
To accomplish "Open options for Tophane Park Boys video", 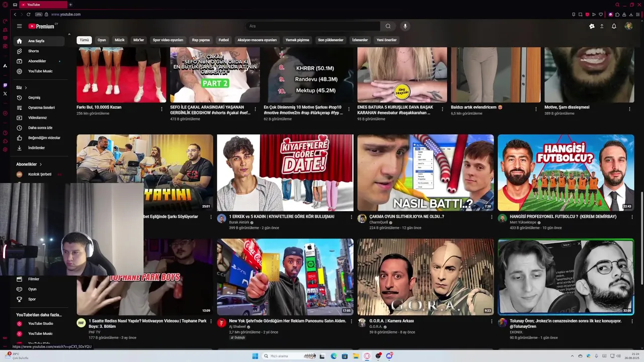I will point(211,321).
